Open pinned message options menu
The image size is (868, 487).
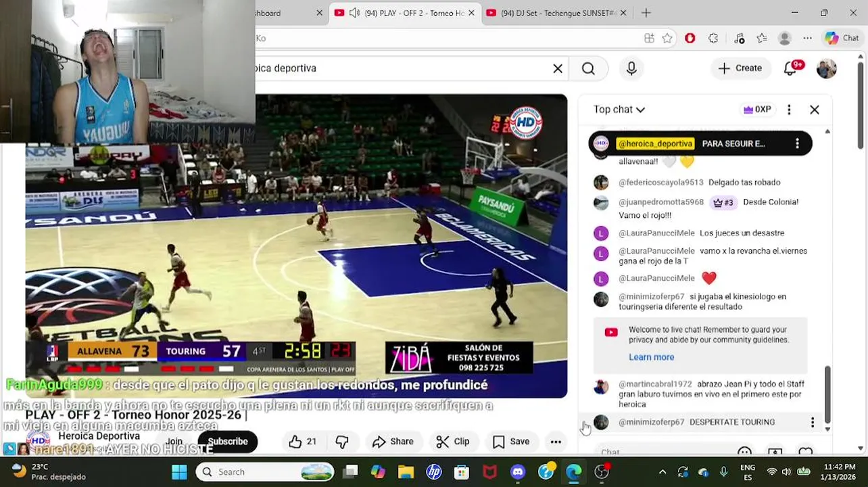(797, 143)
